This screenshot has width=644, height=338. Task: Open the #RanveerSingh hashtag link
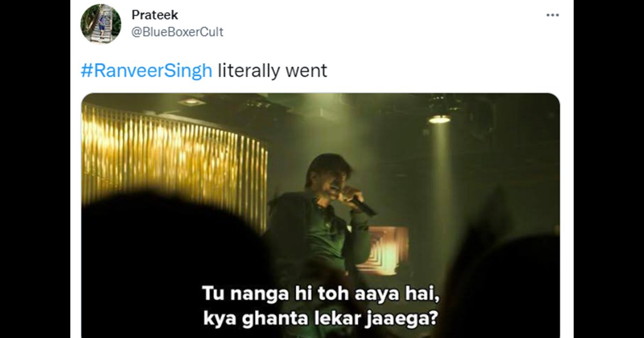(x=147, y=71)
